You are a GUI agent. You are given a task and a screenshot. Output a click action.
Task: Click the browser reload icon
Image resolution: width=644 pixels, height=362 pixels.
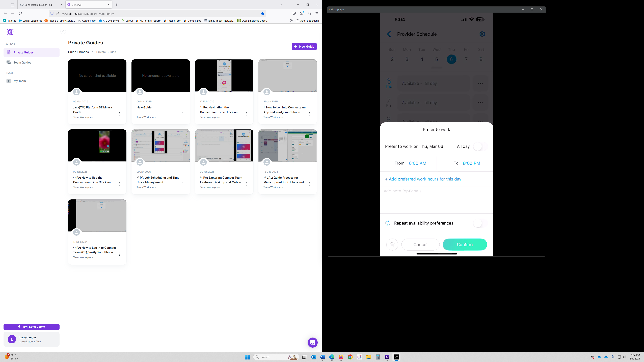coord(20,13)
